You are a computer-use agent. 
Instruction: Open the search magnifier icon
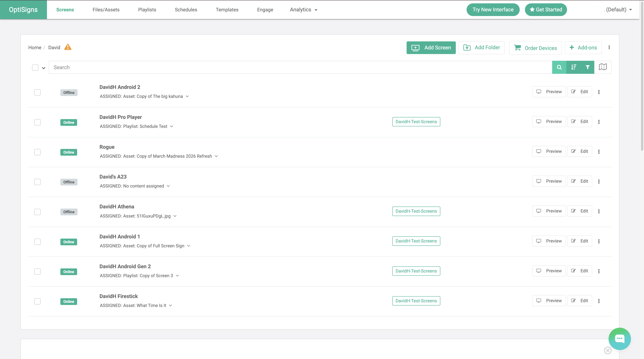(559, 67)
